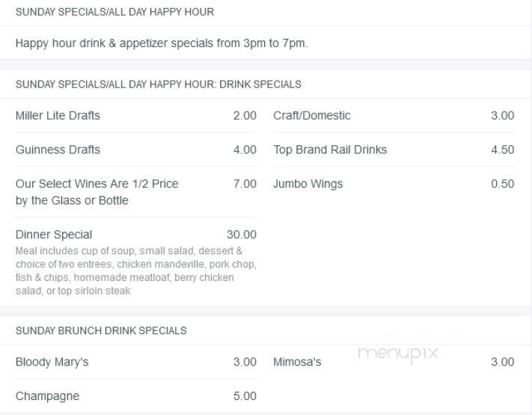Select the Dinner Special description text
This screenshot has width=532, height=415.
135,270
